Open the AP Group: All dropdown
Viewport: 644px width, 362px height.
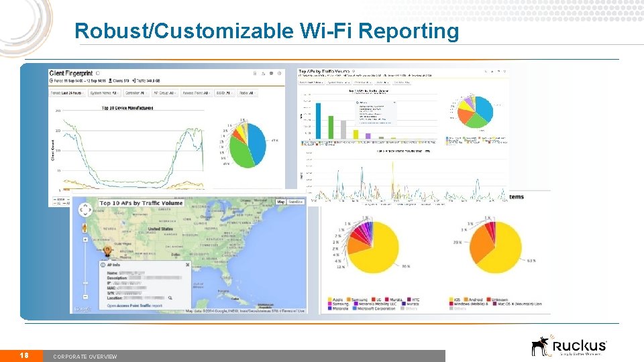click(x=165, y=93)
